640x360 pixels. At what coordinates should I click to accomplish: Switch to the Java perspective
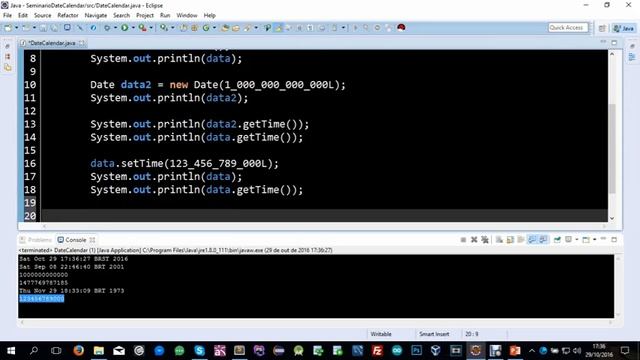tap(624, 28)
